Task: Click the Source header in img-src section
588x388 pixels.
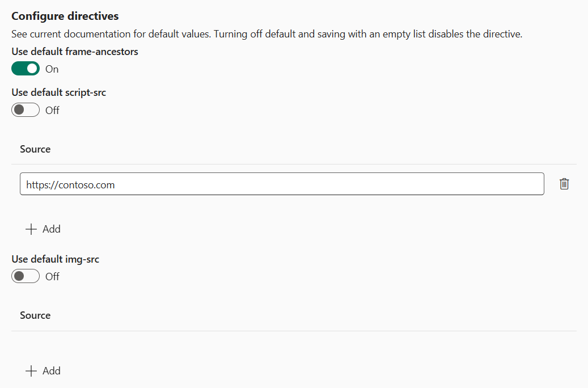Action: click(x=35, y=315)
